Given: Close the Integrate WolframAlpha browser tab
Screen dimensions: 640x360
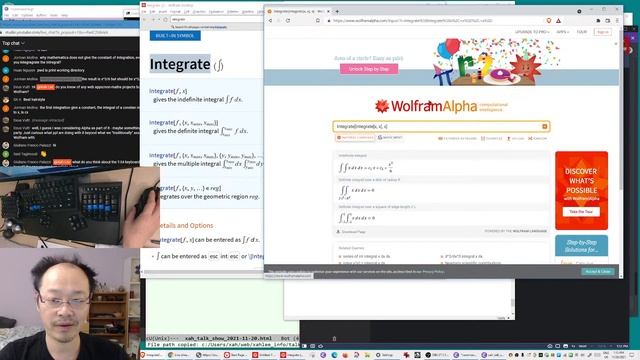Looking at the screenshot, I should click(328, 11).
